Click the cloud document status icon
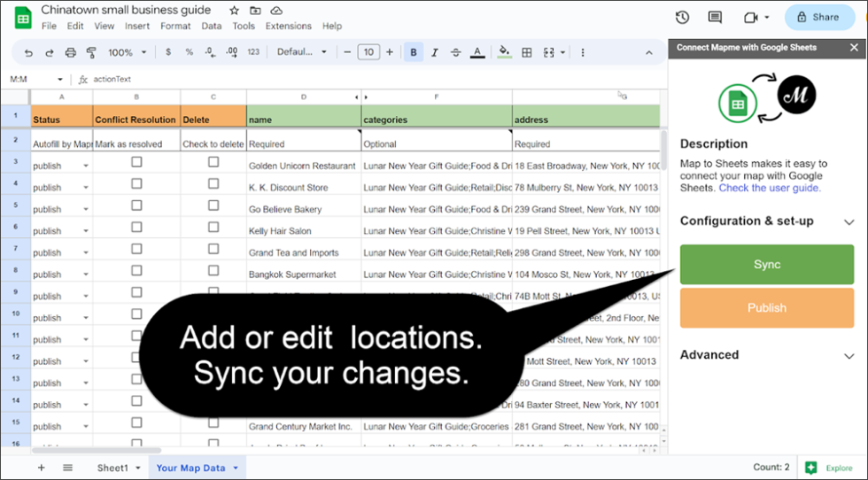 (276, 11)
